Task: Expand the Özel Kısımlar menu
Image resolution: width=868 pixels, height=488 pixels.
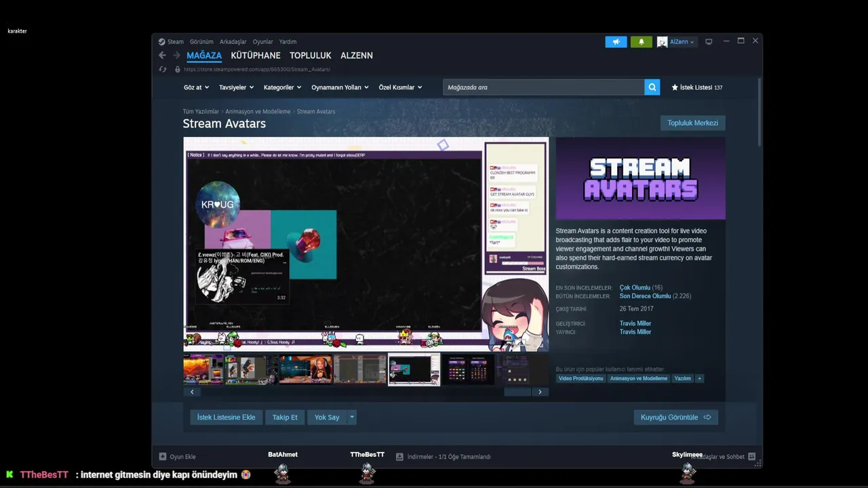Action: (x=400, y=87)
